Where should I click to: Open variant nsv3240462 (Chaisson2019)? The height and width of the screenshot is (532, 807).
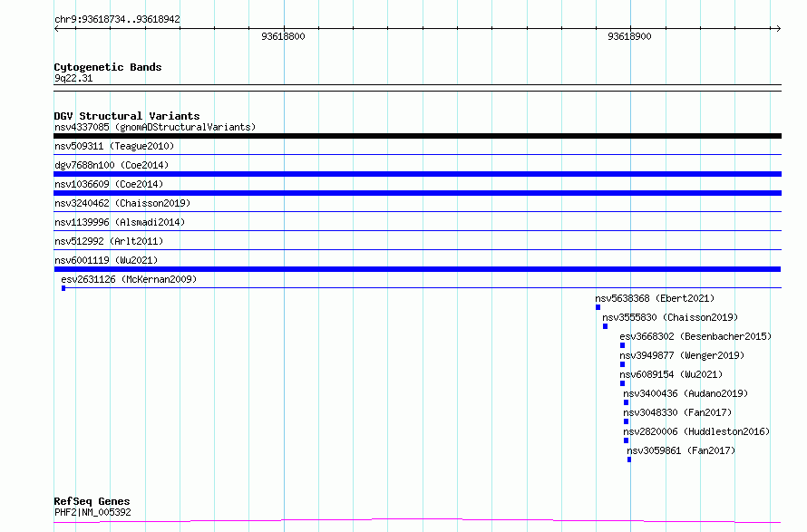(x=122, y=203)
